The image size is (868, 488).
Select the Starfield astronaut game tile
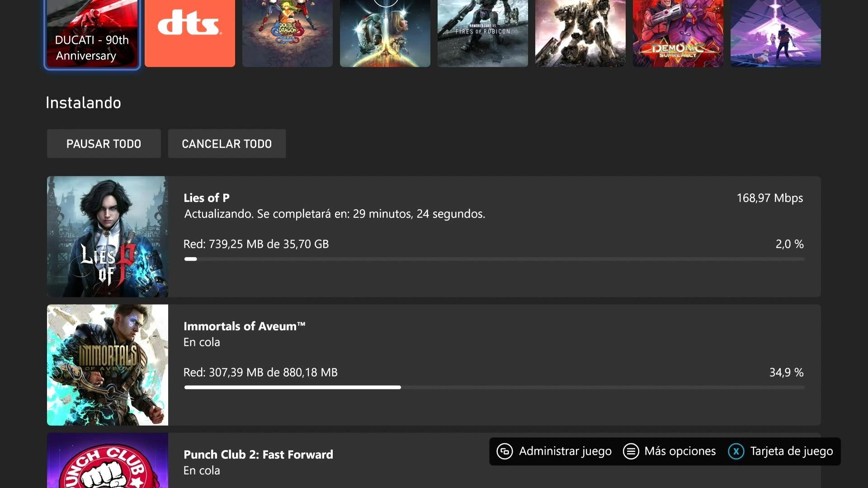click(385, 33)
